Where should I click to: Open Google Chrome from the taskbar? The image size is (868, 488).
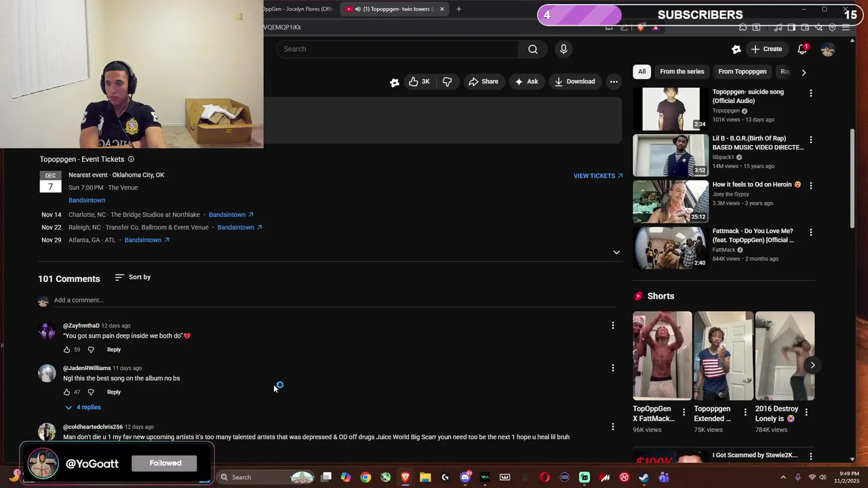pyautogui.click(x=366, y=477)
